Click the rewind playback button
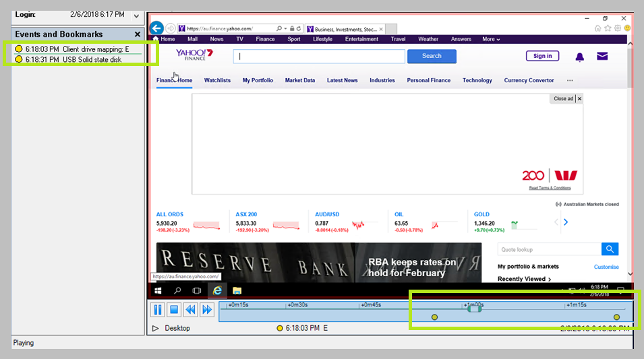The image size is (644, 359). click(x=191, y=310)
